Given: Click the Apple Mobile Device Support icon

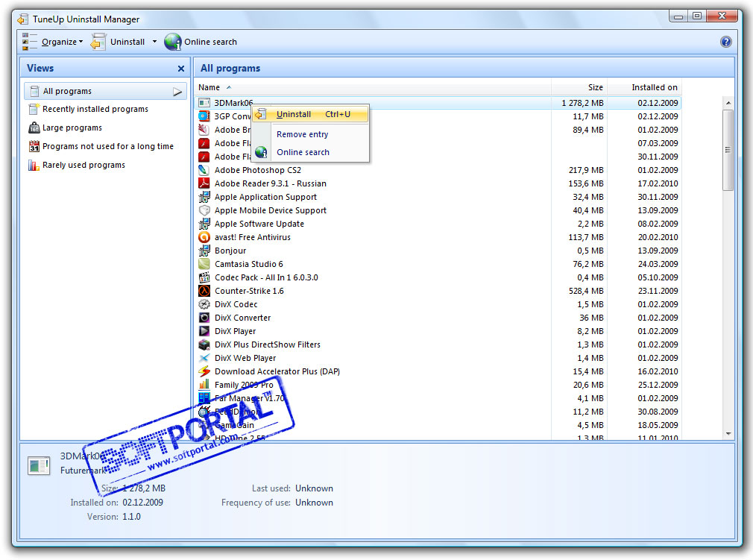Looking at the screenshot, I should (204, 210).
